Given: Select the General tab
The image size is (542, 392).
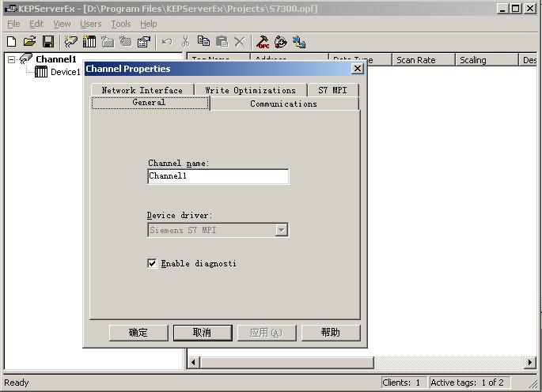Looking at the screenshot, I should tap(150, 103).
